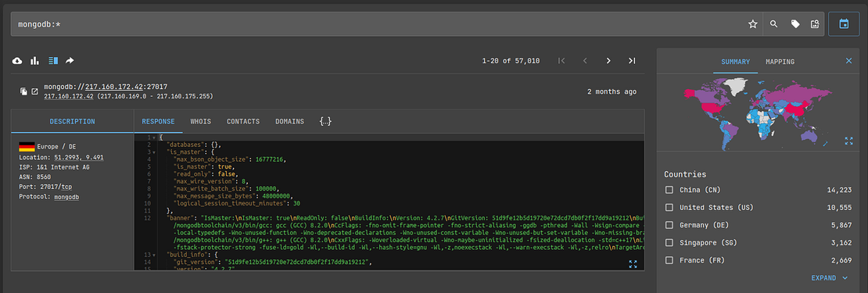Viewport: 868px width, 293px height.
Task: Select the Summary tab in side panel
Action: (x=735, y=62)
